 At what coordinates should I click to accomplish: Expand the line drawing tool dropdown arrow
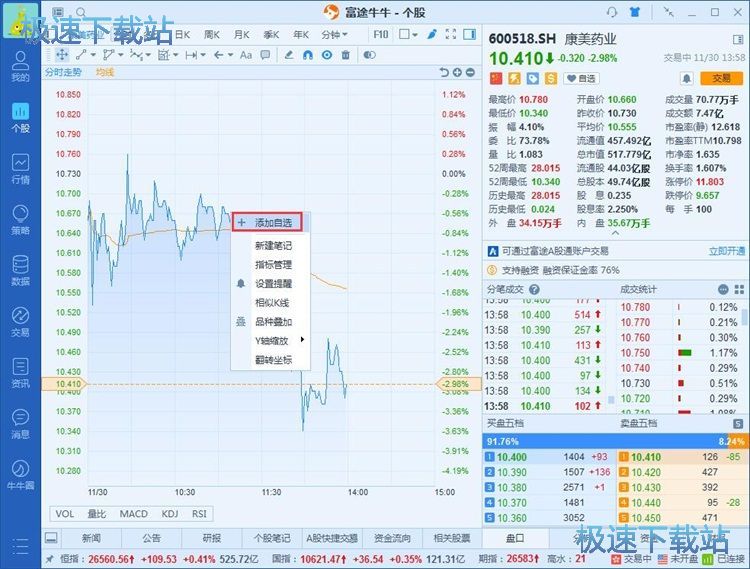93,55
